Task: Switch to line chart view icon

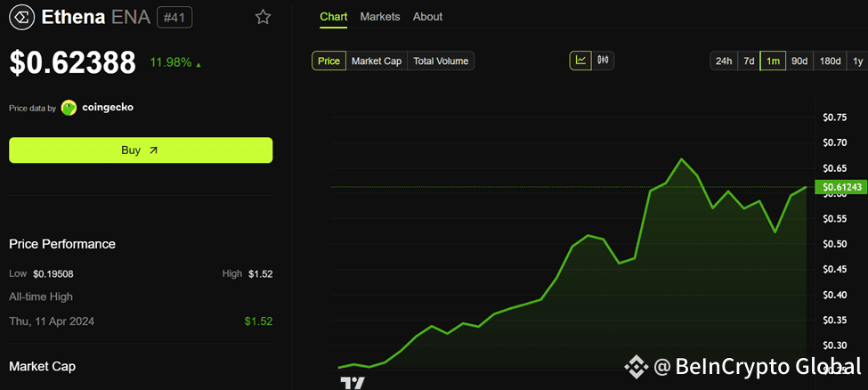Action: [580, 61]
